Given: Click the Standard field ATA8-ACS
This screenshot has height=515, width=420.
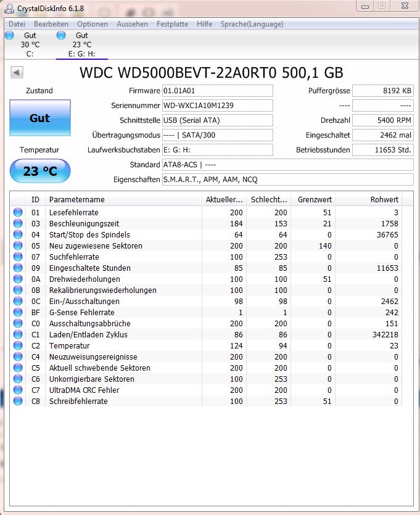Looking at the screenshot, I should pos(287,165).
